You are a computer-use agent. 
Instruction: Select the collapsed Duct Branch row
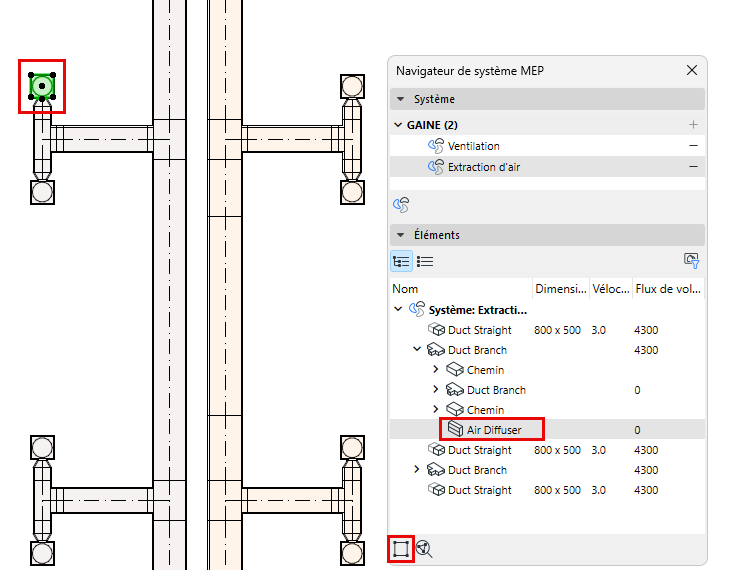(x=547, y=470)
